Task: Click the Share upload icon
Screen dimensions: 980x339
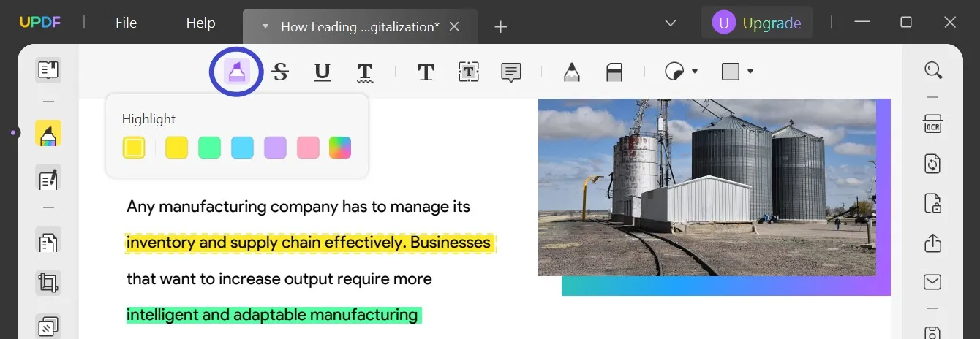Action: tap(933, 242)
